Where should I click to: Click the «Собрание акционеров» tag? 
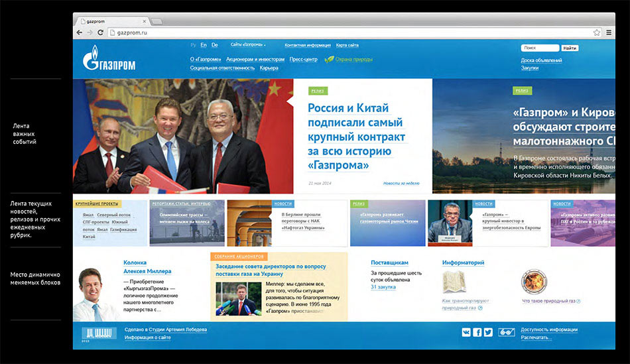click(239, 257)
